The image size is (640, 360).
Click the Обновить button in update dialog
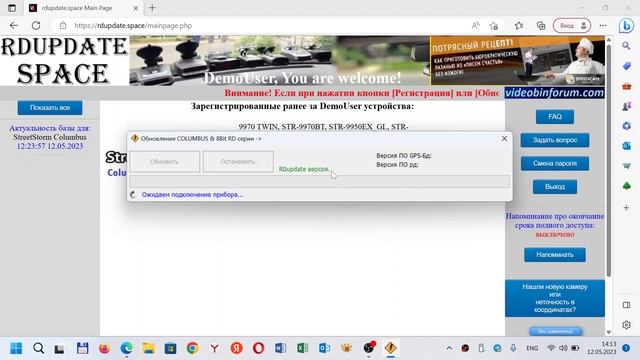pyautogui.click(x=164, y=162)
